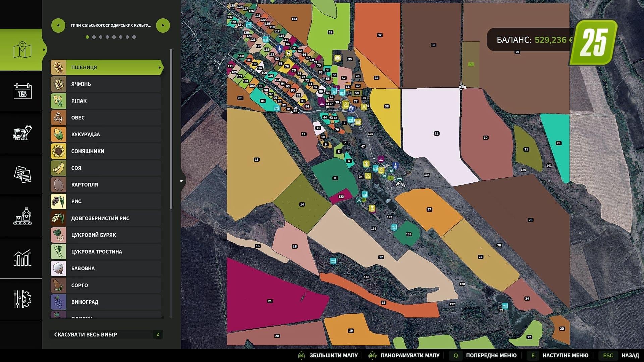Click the Скасувати весь вибір button
Image resolution: width=644 pixels, height=362 pixels.
106,334
